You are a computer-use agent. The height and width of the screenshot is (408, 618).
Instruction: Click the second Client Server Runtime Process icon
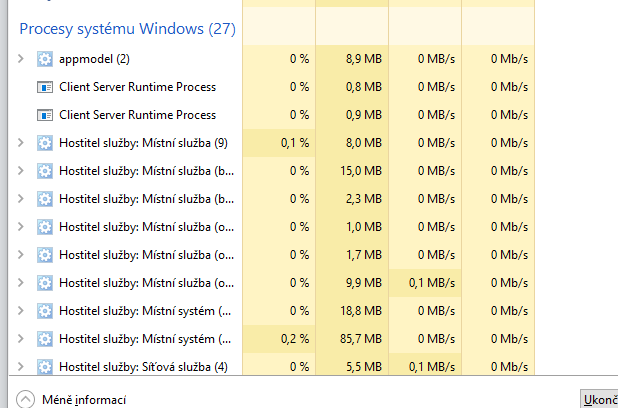pos(44,115)
